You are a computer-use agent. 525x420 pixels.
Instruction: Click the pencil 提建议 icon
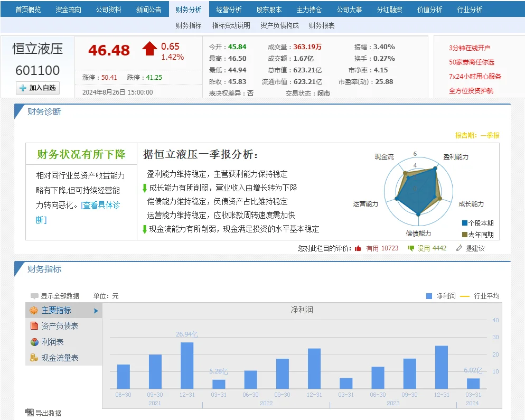[x=459, y=248]
